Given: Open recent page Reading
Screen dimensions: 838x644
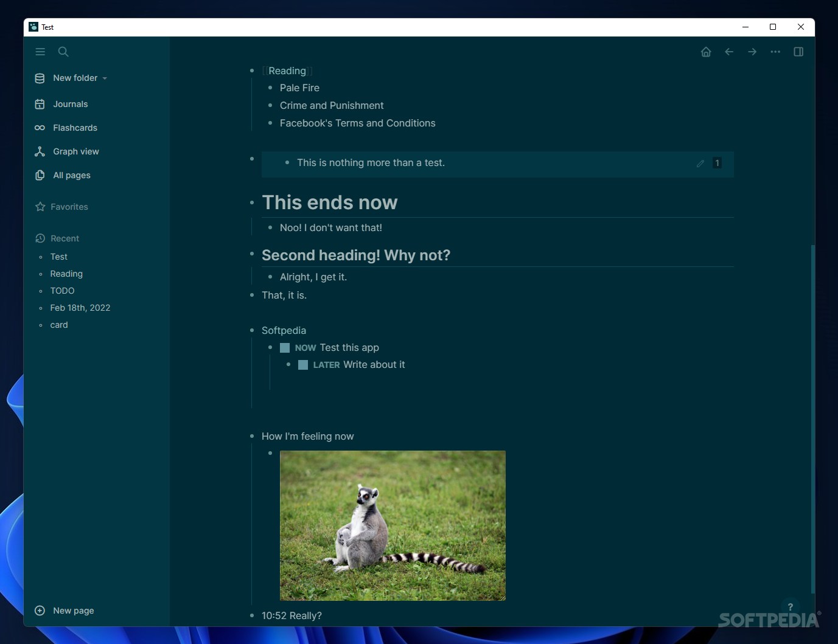Looking at the screenshot, I should pyautogui.click(x=66, y=274).
